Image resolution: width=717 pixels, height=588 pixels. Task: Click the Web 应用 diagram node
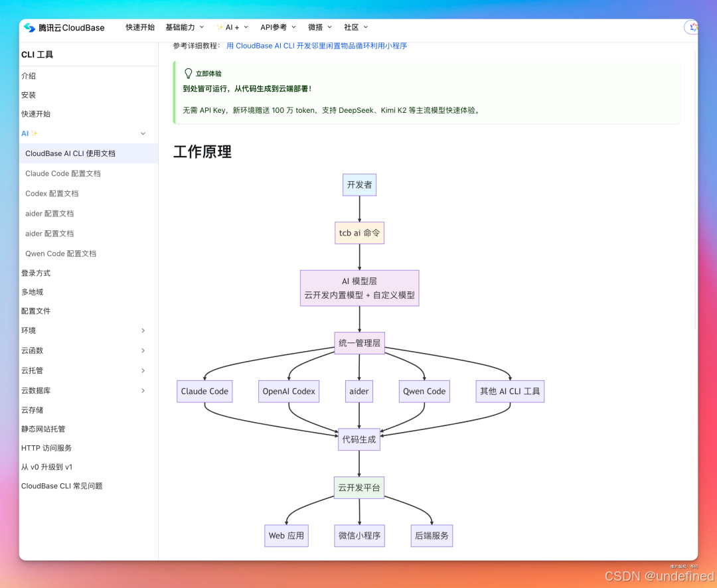click(286, 536)
